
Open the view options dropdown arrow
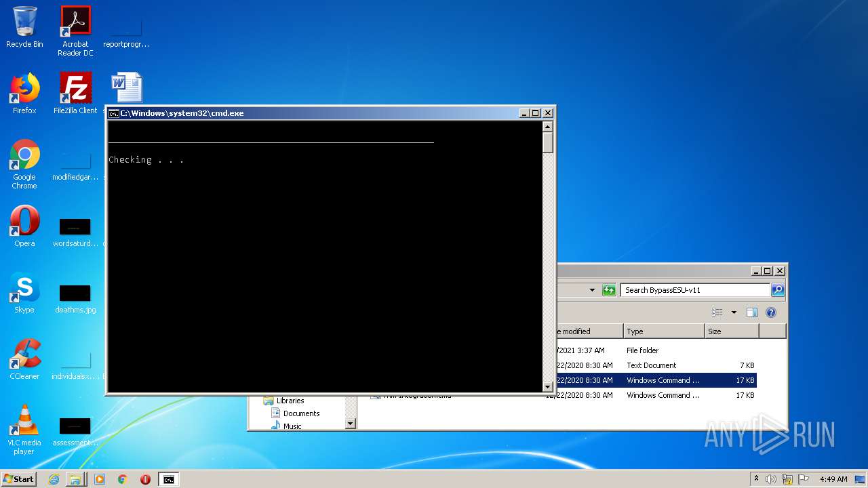pyautogui.click(x=734, y=312)
